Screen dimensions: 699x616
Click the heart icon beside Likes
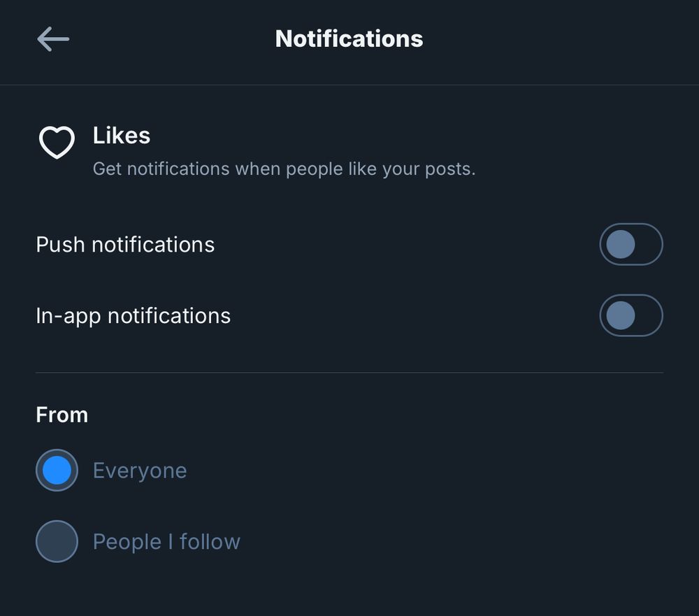pos(57,142)
